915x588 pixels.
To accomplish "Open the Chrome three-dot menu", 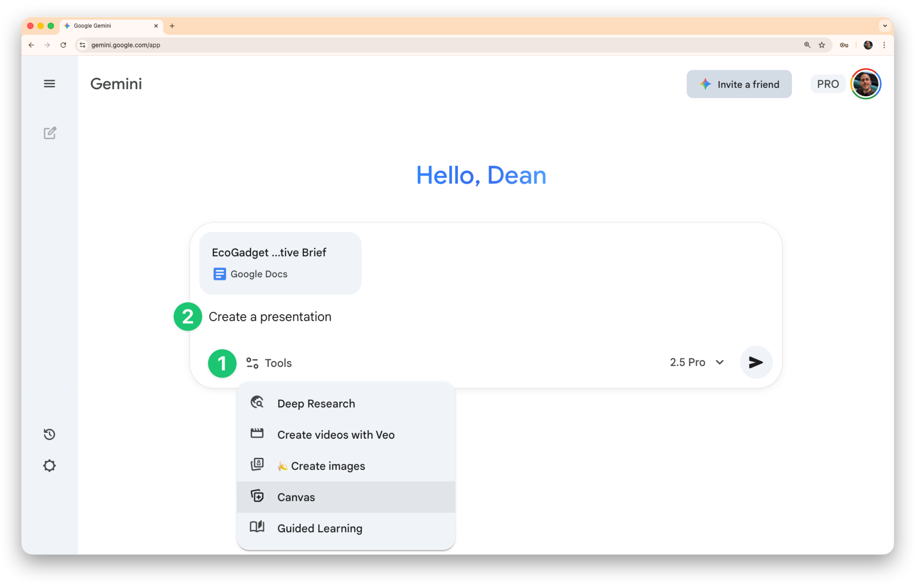I will point(884,45).
